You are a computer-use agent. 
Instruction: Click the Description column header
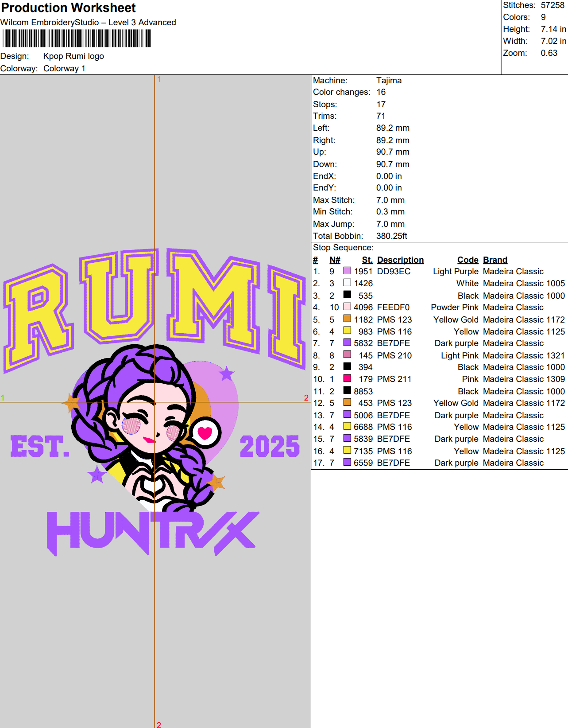click(x=400, y=260)
